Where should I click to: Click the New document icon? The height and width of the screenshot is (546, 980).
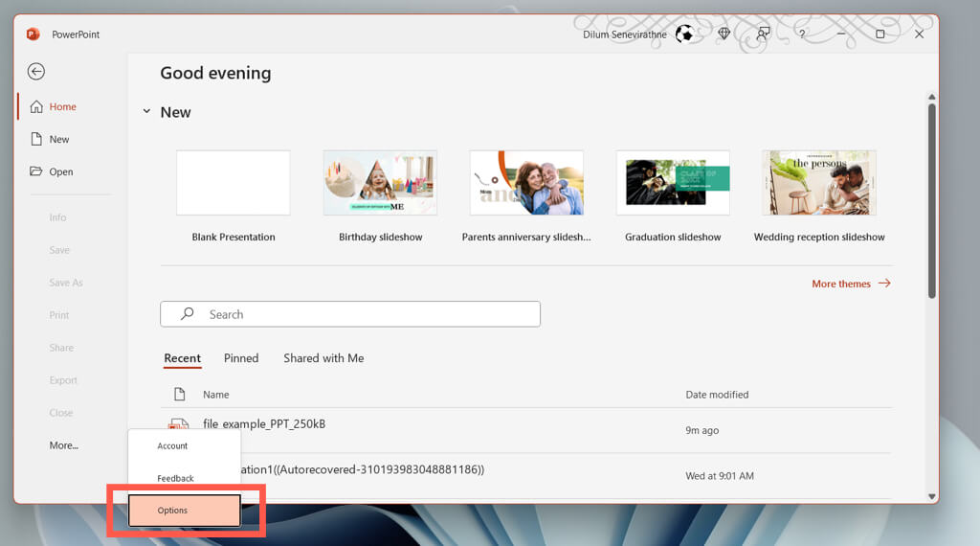pos(36,139)
